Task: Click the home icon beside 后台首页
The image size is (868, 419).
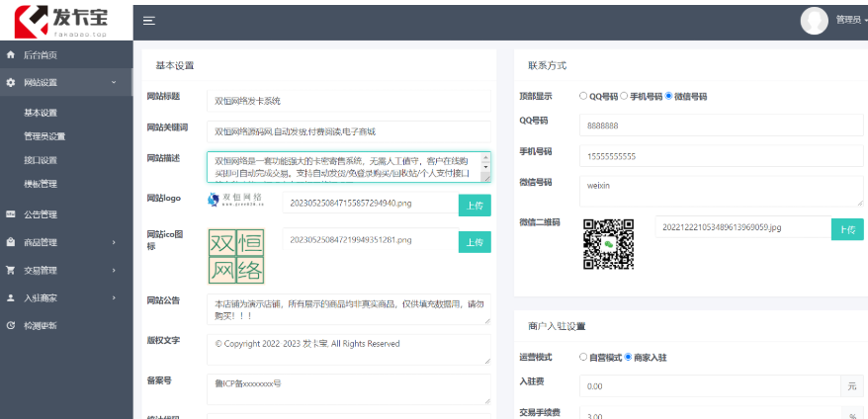Action: pos(10,54)
